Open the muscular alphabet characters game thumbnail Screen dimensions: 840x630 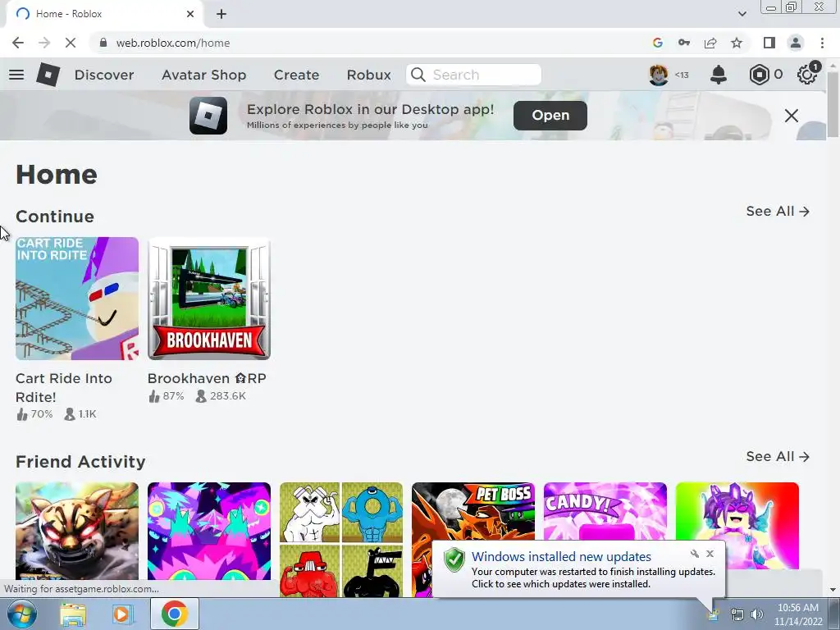coord(341,540)
